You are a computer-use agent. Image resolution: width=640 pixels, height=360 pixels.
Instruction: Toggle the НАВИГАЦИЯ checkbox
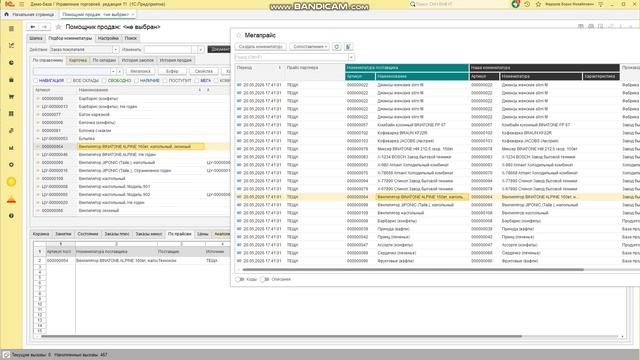tap(36, 81)
